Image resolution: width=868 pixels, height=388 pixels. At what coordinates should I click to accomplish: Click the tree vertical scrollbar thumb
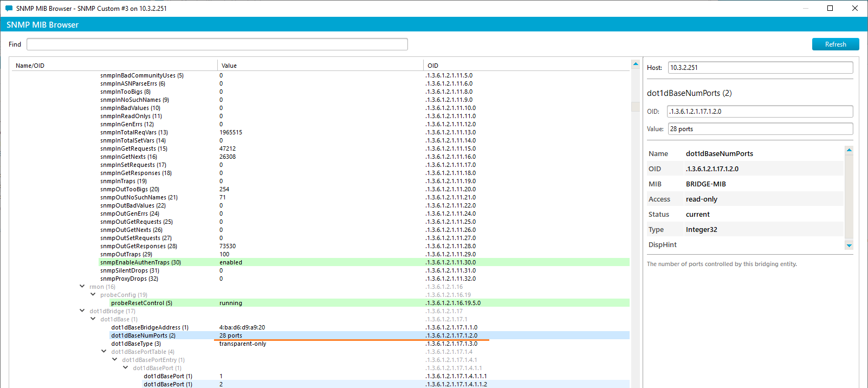[x=636, y=106]
